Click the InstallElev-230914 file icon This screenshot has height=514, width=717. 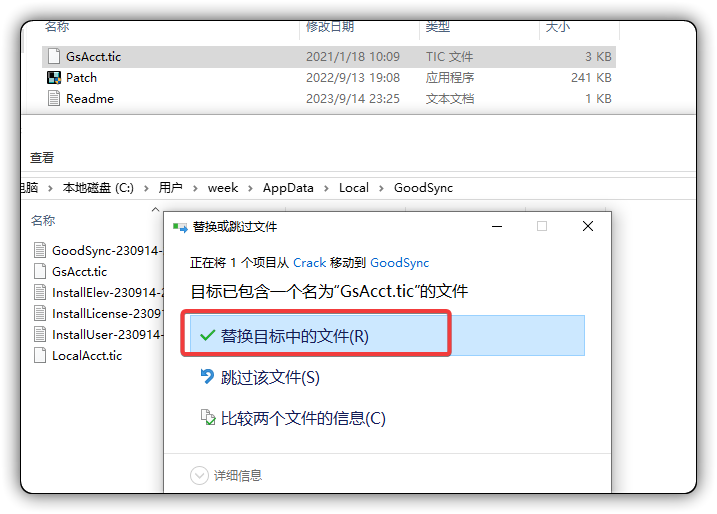(40, 292)
